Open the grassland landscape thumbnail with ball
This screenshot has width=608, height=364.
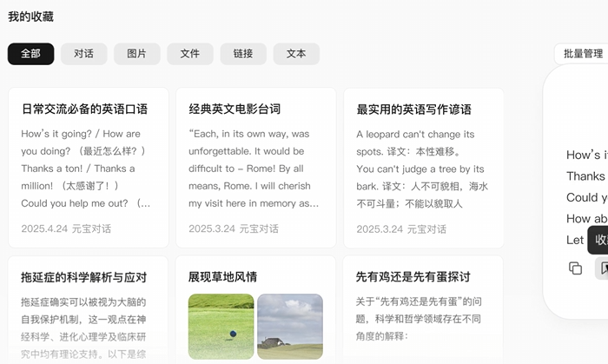221,326
